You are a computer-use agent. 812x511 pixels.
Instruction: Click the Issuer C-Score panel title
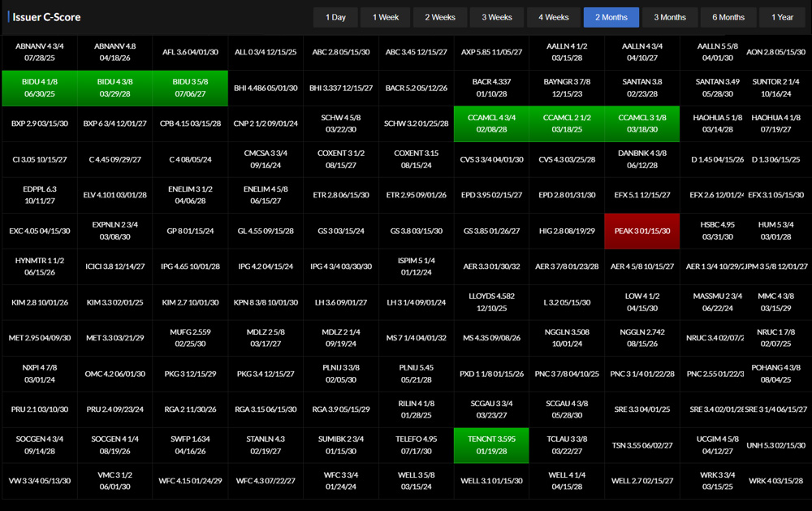[46, 17]
